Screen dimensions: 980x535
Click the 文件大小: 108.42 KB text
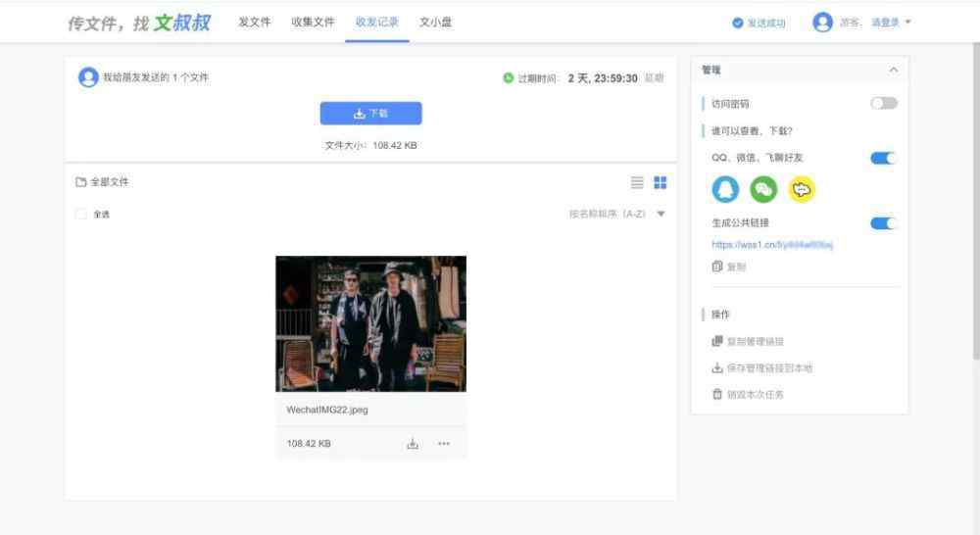coord(370,146)
